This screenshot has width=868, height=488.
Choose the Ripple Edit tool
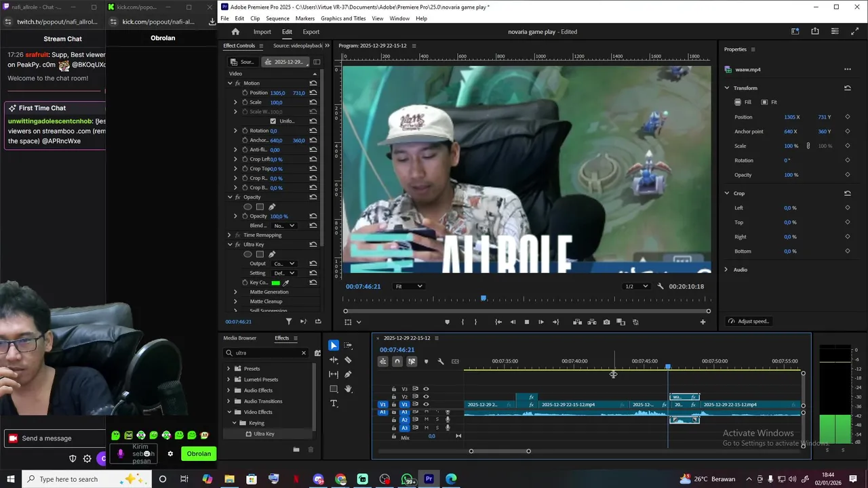[x=334, y=360]
